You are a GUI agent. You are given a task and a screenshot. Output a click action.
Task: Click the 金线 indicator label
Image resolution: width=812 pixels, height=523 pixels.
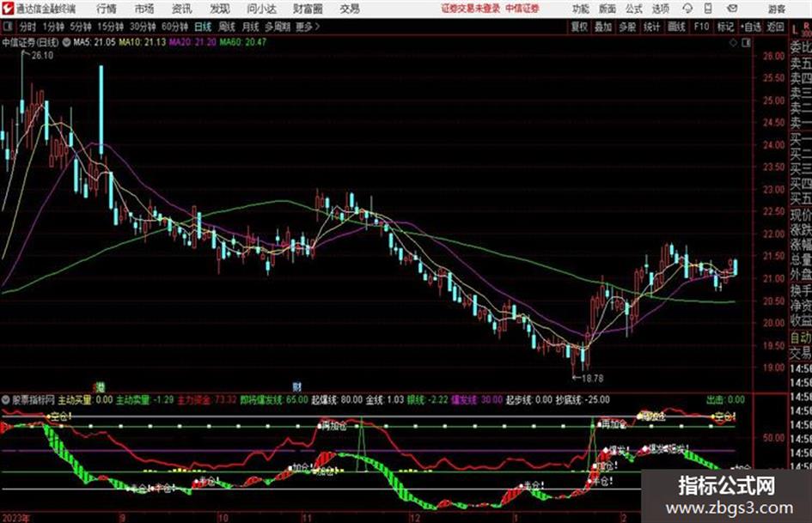pyautogui.click(x=375, y=399)
